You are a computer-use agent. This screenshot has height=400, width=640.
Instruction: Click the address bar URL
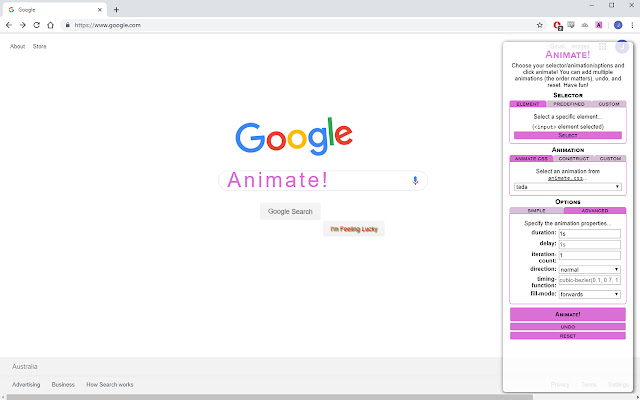pyautogui.click(x=108, y=25)
